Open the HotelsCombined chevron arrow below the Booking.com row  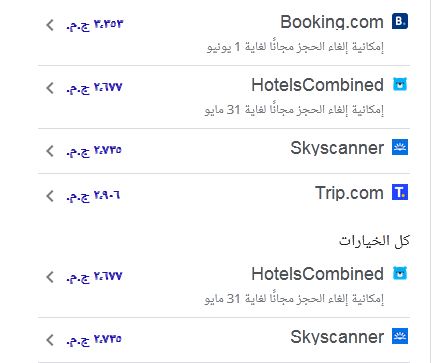point(50,88)
